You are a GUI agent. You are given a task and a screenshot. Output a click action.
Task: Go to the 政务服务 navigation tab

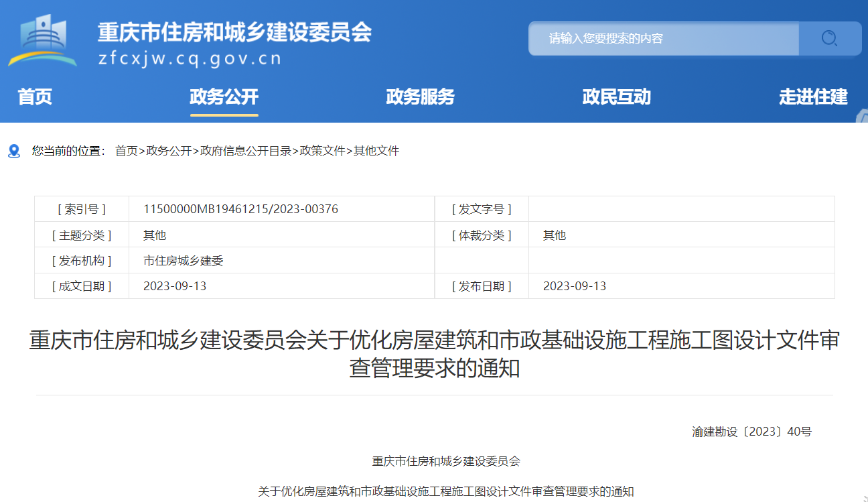[x=420, y=97]
